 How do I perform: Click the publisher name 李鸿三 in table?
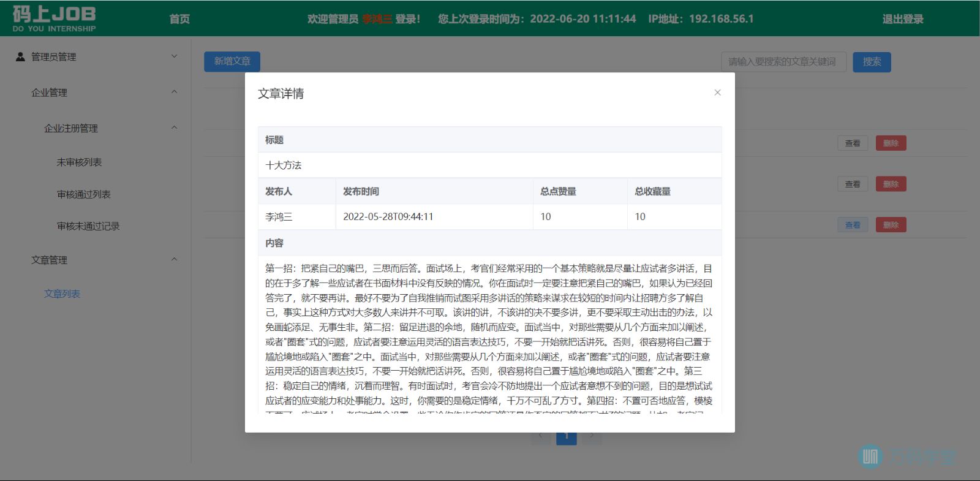pos(279,216)
